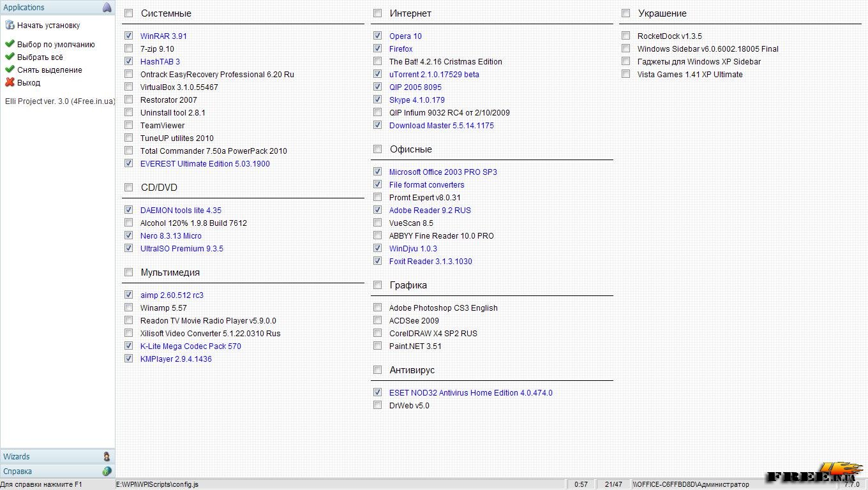Click the green checkmark beside Снять выделение
Screen dimensions: 868x490
coord(10,70)
